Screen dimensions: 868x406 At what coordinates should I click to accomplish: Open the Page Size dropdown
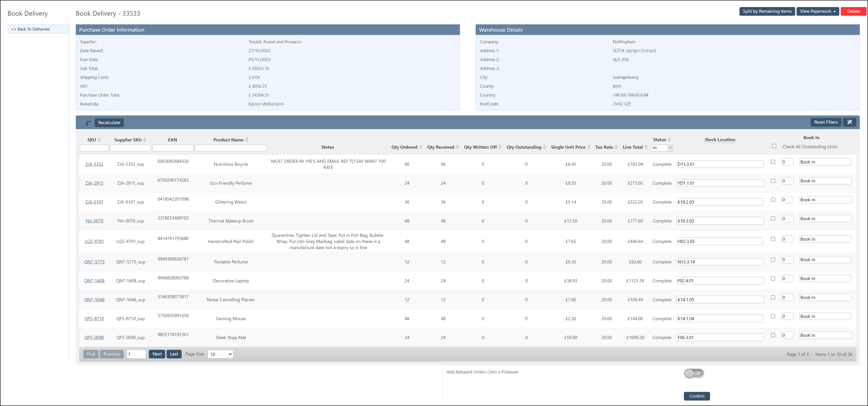[x=220, y=354]
